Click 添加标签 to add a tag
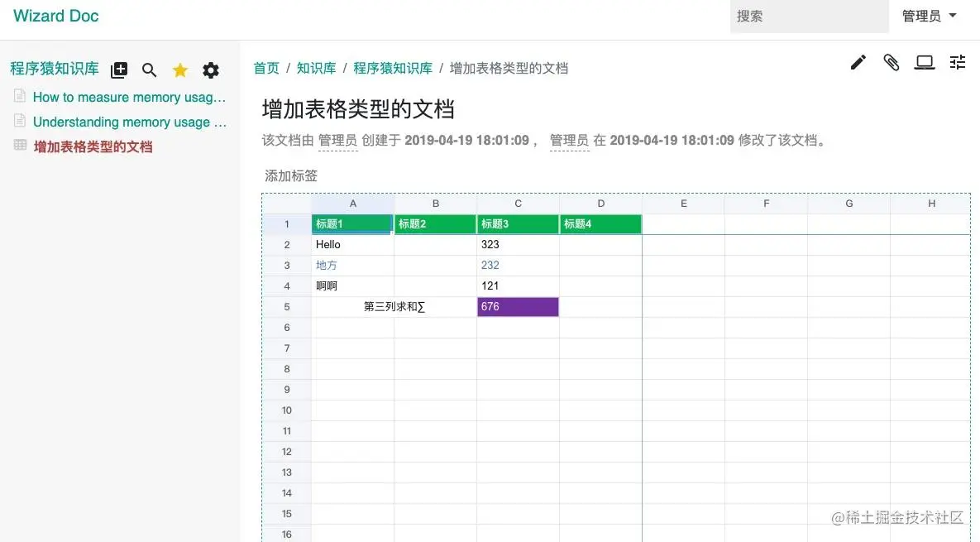 (291, 175)
